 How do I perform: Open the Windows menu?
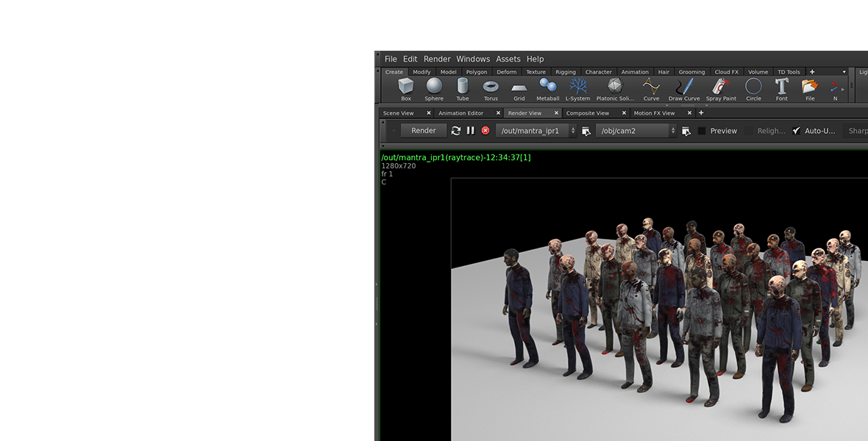[472, 59]
